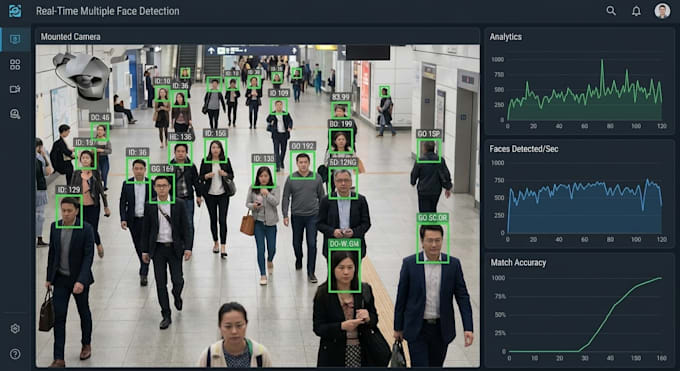
Task: Select the face box labeled 'ID: 135'
Action: 264,175
